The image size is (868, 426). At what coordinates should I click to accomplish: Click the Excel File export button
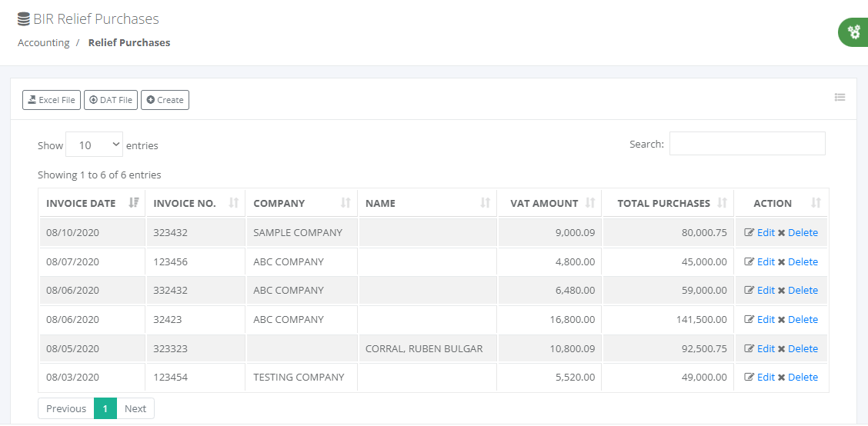pos(52,100)
